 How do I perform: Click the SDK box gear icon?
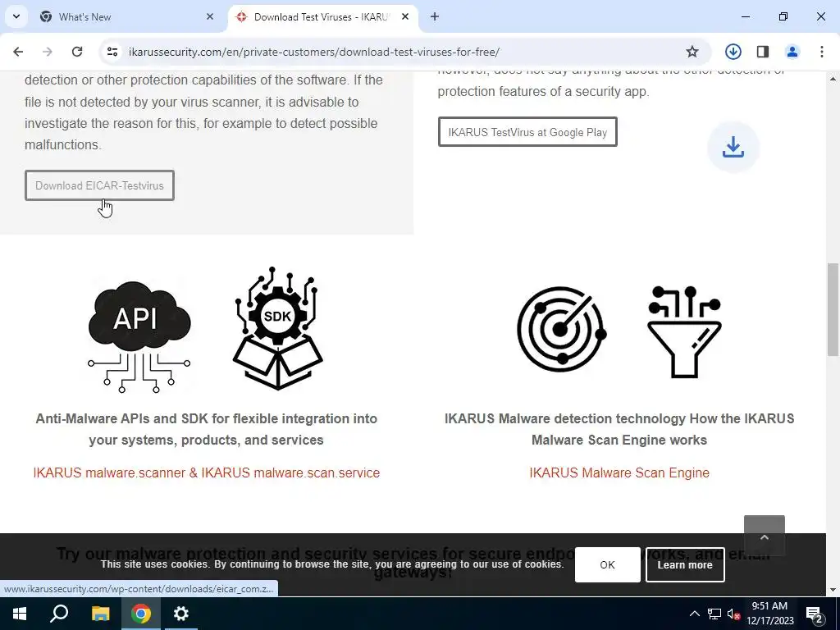coord(277,328)
